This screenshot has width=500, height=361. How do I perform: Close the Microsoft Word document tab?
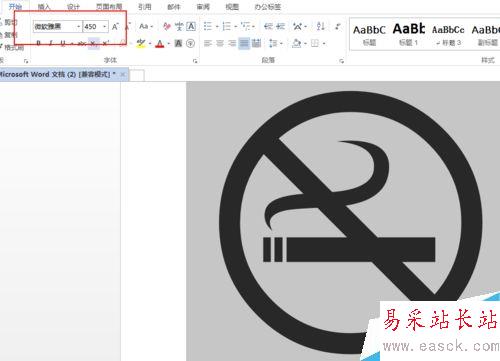[x=123, y=74]
